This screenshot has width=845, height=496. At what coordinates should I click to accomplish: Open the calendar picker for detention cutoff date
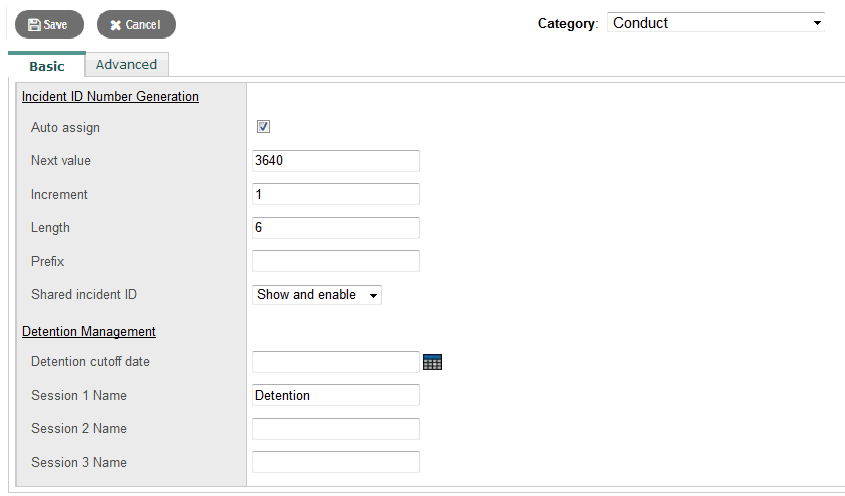coord(432,362)
